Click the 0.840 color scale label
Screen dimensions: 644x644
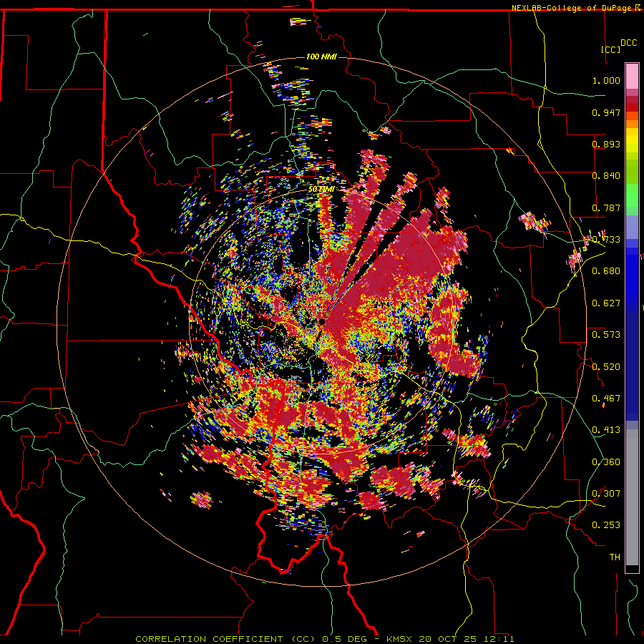click(606, 176)
